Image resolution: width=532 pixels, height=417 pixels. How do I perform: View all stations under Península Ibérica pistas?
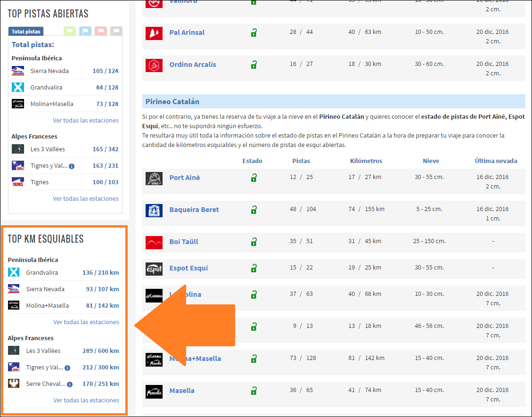[x=85, y=121]
